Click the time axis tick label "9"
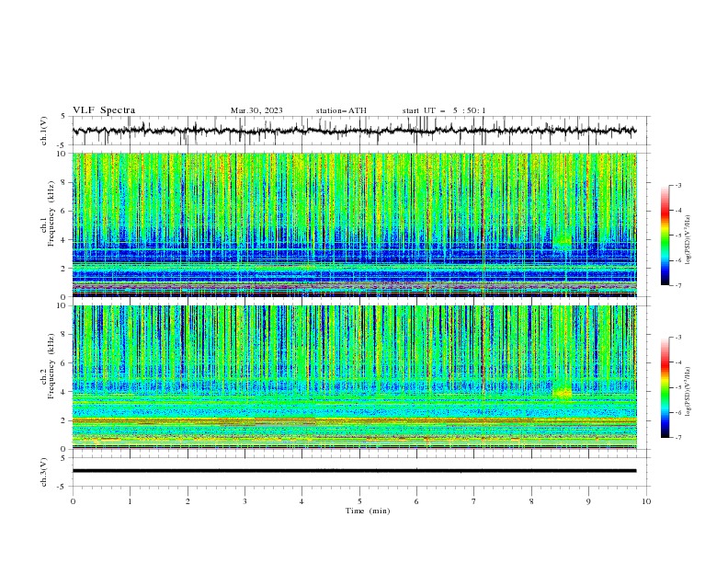The width and height of the screenshot is (728, 563). pos(588,501)
